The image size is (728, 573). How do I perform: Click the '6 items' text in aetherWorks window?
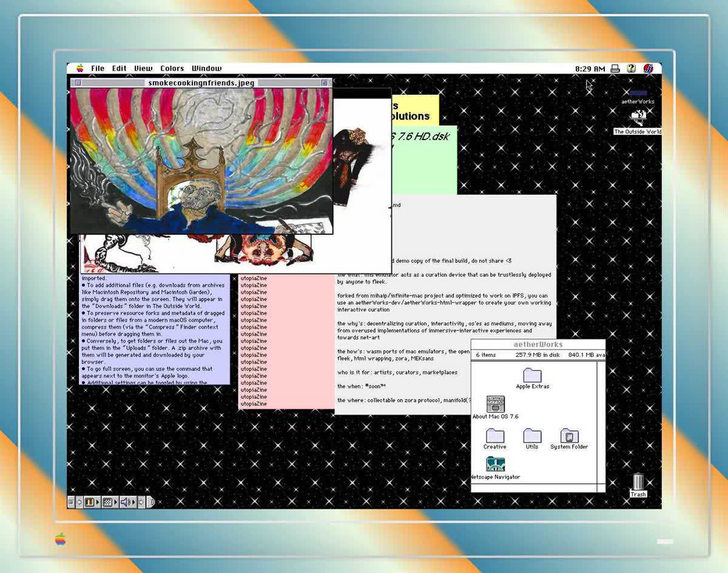click(486, 355)
